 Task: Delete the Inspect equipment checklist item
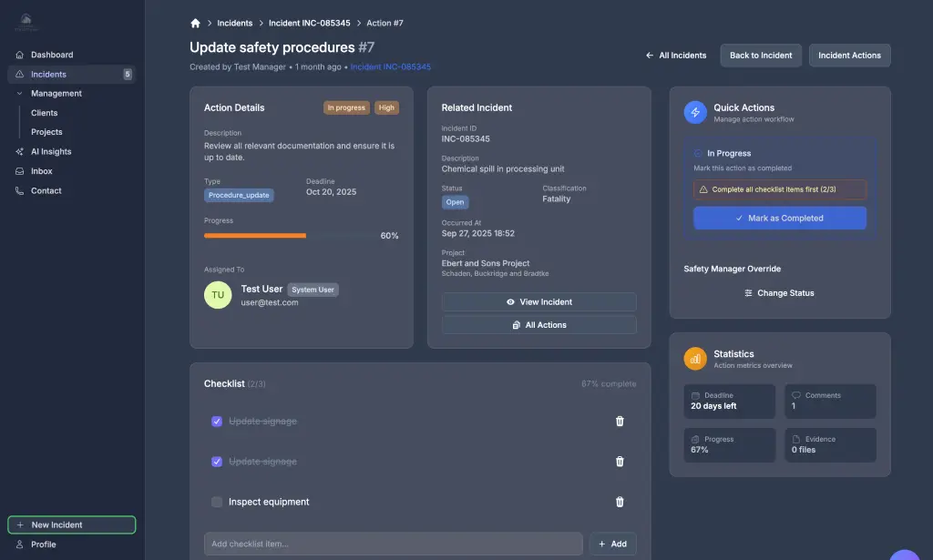pos(620,502)
